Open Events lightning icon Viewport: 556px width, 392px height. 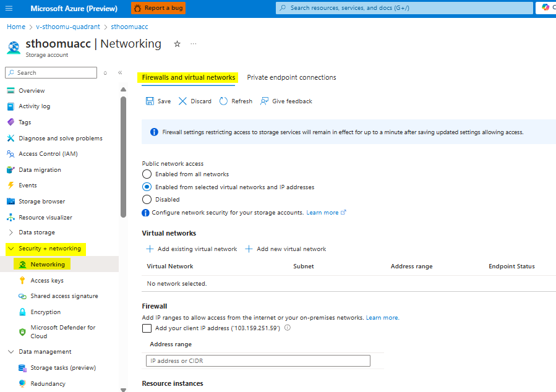pyautogui.click(x=11, y=185)
